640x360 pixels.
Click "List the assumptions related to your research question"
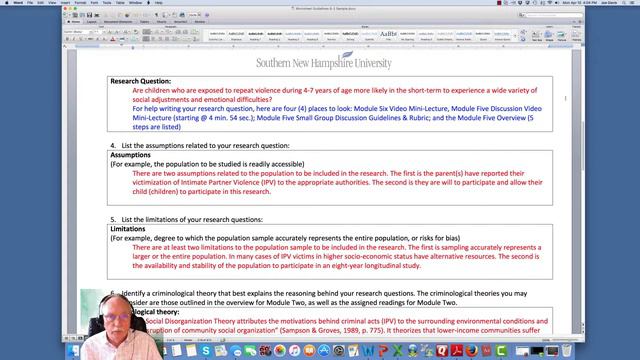click(x=205, y=146)
